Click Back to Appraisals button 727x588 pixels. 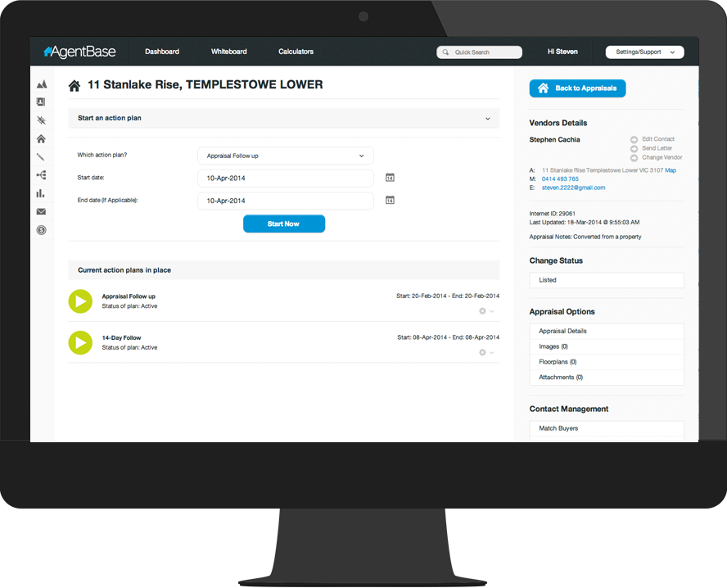click(578, 88)
